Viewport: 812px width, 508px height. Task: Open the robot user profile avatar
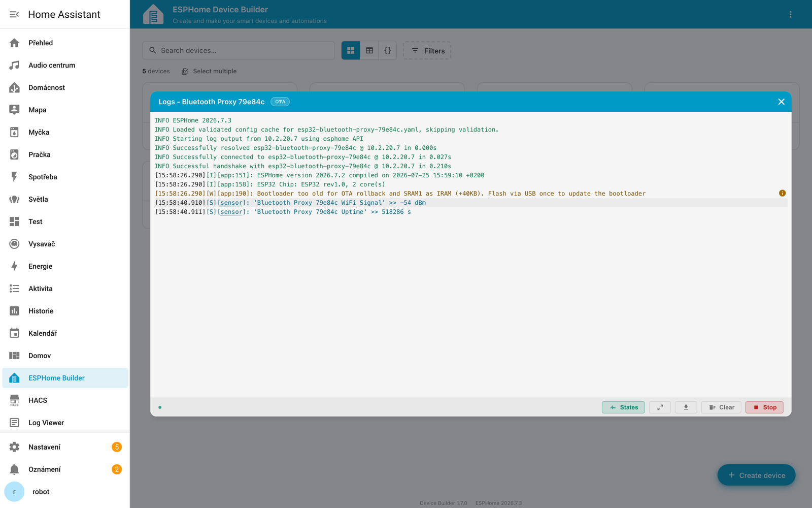click(x=14, y=492)
